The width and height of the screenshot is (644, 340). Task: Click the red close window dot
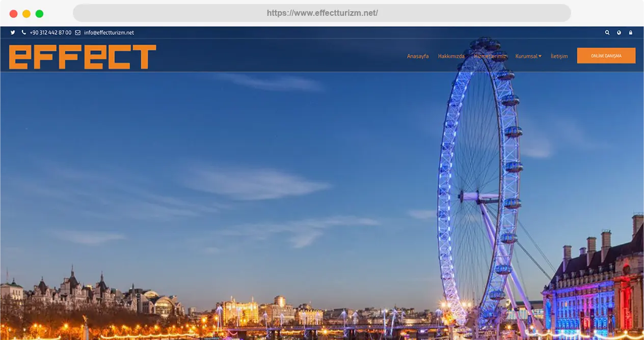coord(14,14)
